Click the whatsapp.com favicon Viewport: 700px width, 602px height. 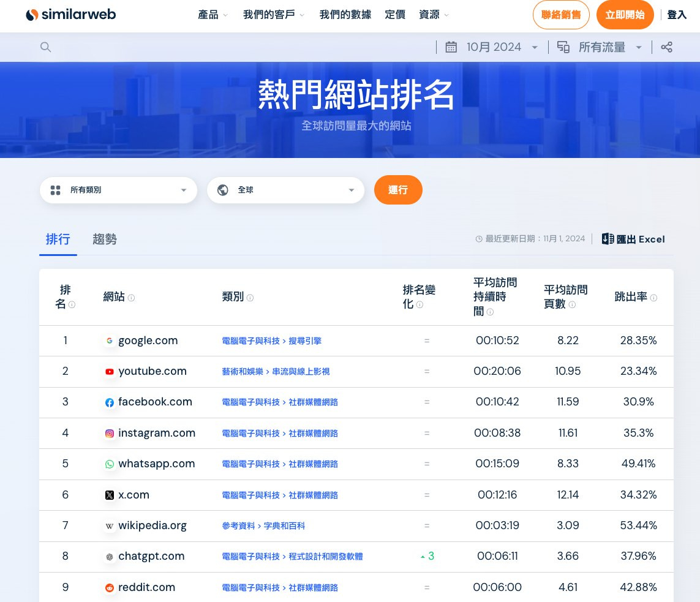(110, 464)
